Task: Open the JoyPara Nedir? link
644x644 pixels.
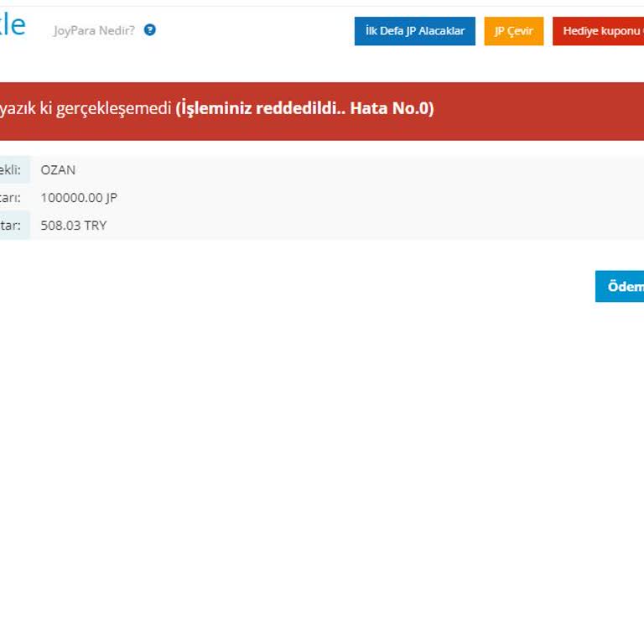Action: (93, 31)
